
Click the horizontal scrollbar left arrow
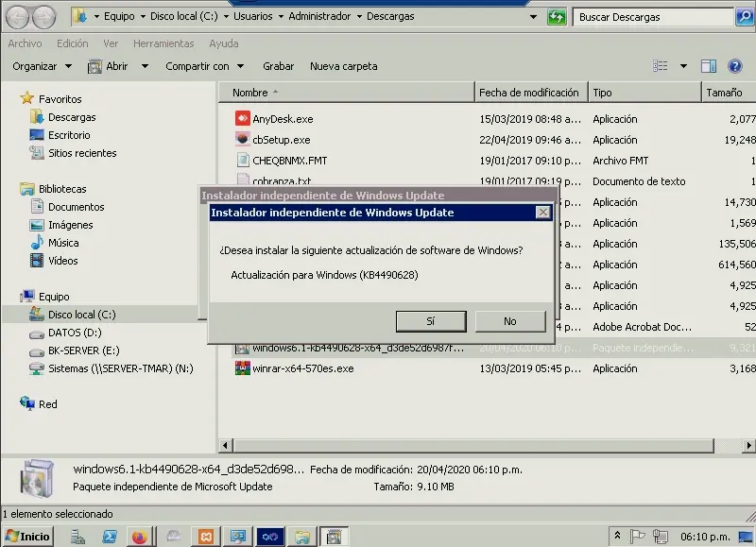point(225,445)
